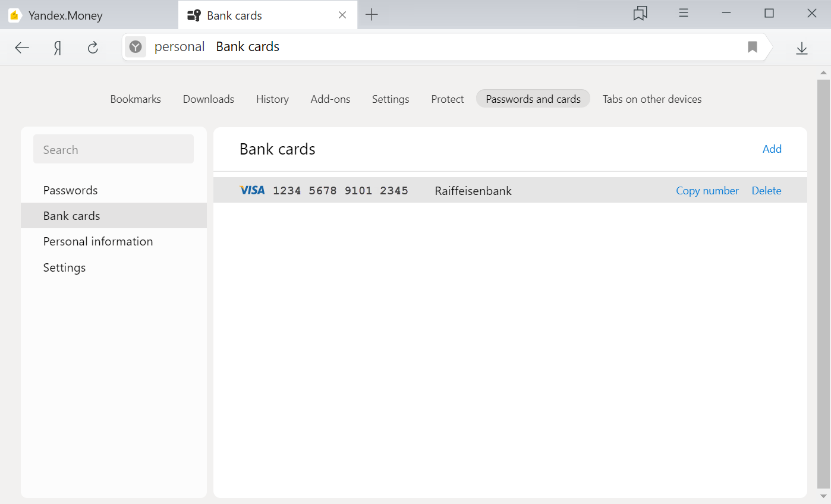831x504 pixels.
Task: Click the scrollbar up arrow
Action: [x=823, y=73]
